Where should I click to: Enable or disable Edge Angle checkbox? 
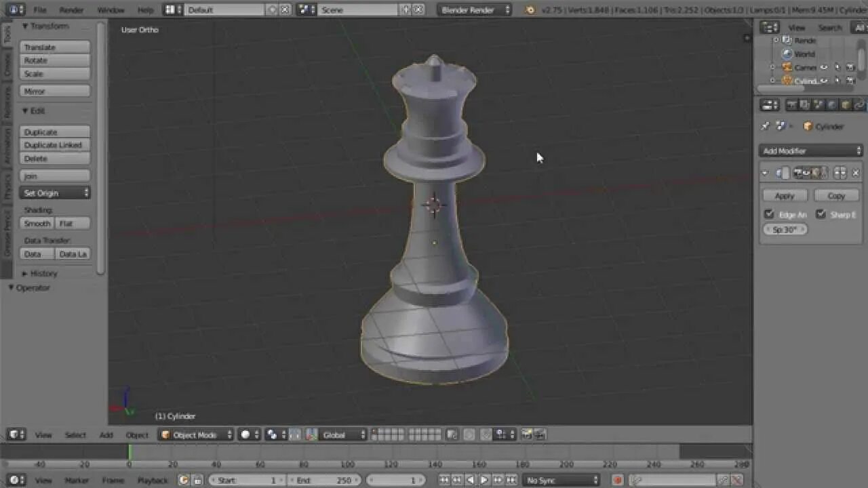769,214
